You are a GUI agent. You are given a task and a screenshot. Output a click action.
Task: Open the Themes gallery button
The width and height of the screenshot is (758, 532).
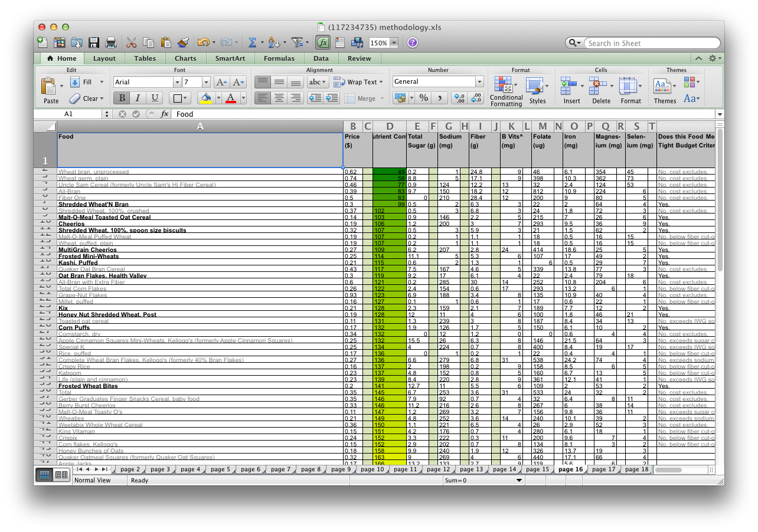point(665,91)
